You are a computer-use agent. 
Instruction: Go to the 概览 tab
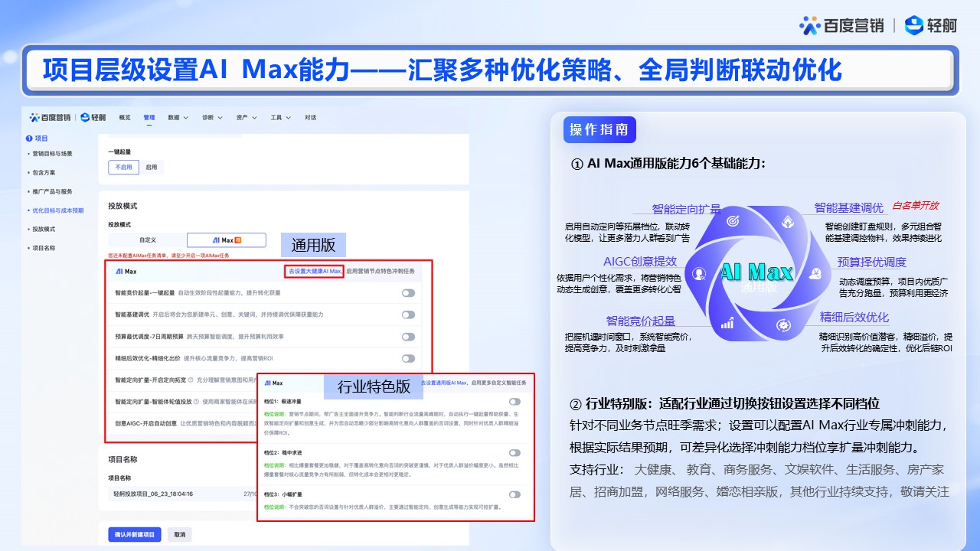pos(125,118)
